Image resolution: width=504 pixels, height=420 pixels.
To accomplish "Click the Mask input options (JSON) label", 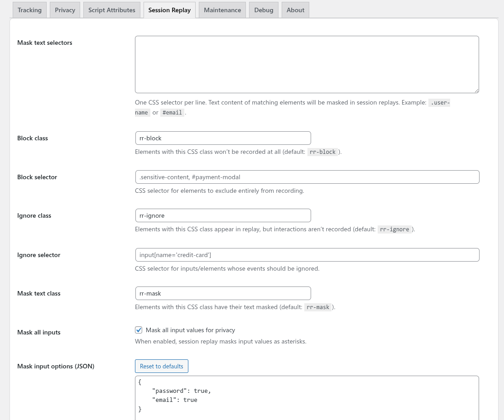I will (x=56, y=366).
